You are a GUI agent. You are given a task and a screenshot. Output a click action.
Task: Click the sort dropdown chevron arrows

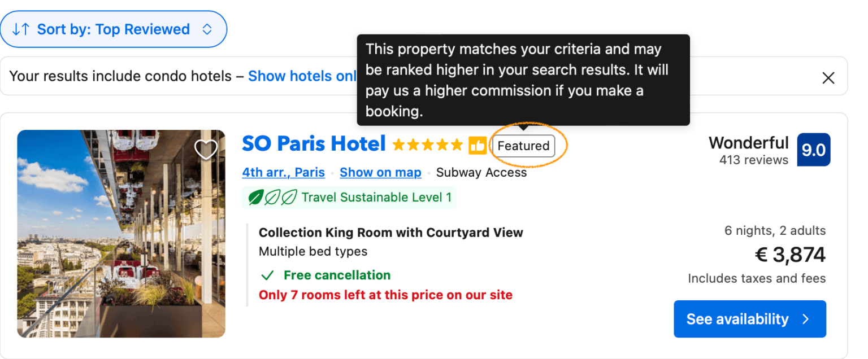tap(207, 29)
